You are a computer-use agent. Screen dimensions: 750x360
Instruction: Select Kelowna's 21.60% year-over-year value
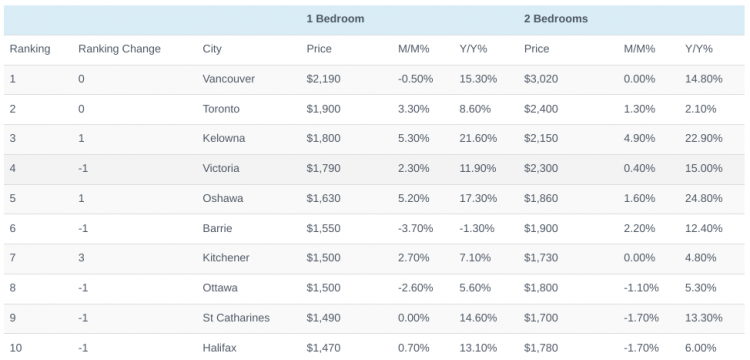point(478,139)
